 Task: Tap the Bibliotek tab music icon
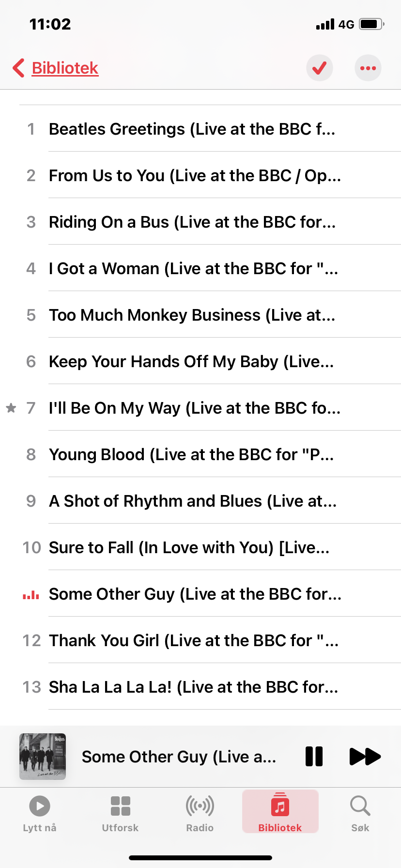[280, 806]
